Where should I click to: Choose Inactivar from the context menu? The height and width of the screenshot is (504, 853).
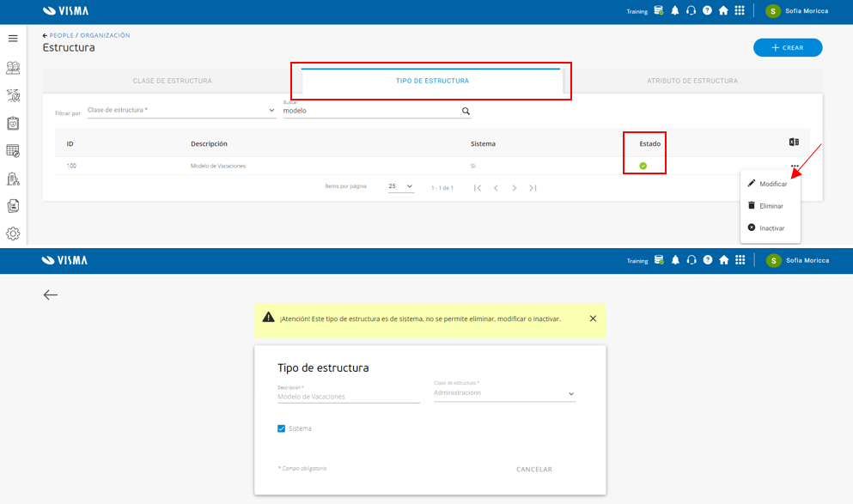point(771,228)
